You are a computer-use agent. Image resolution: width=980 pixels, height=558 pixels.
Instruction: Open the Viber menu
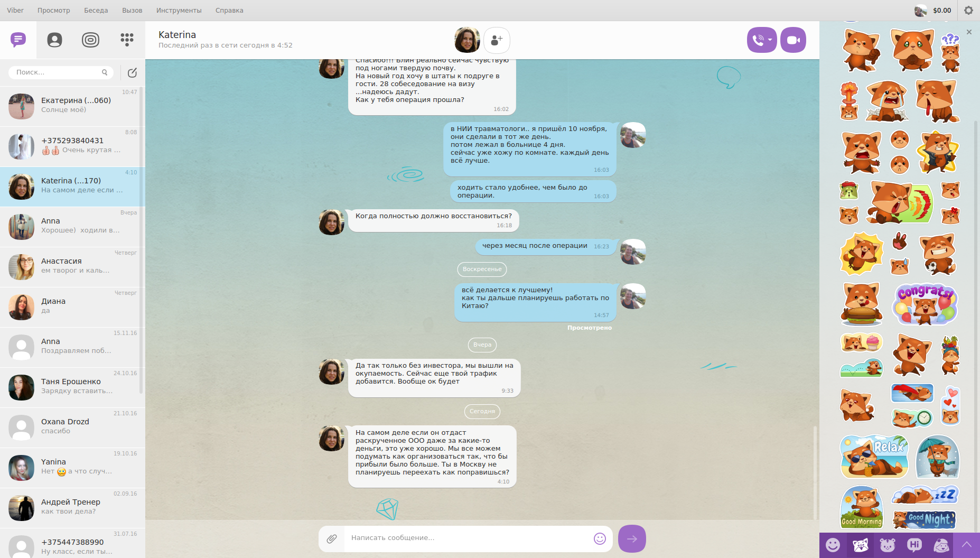(x=15, y=10)
